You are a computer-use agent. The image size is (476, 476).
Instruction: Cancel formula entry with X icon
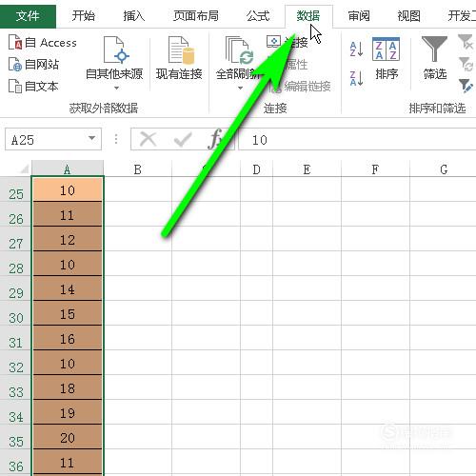(x=149, y=139)
